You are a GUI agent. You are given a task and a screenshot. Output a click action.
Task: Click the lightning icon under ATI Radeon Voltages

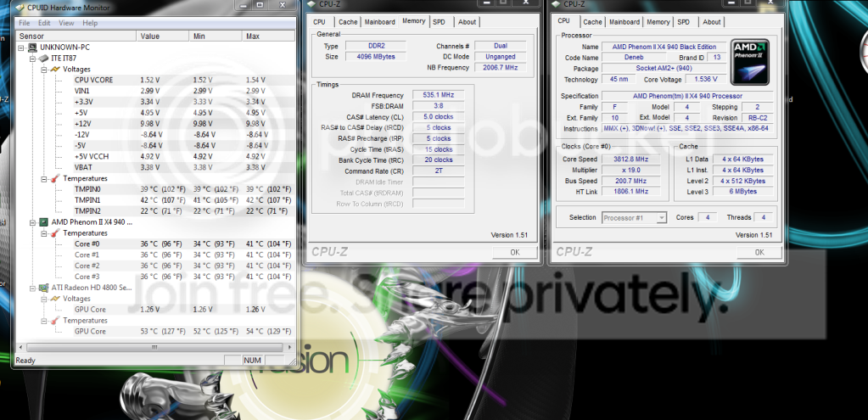pyautogui.click(x=55, y=299)
